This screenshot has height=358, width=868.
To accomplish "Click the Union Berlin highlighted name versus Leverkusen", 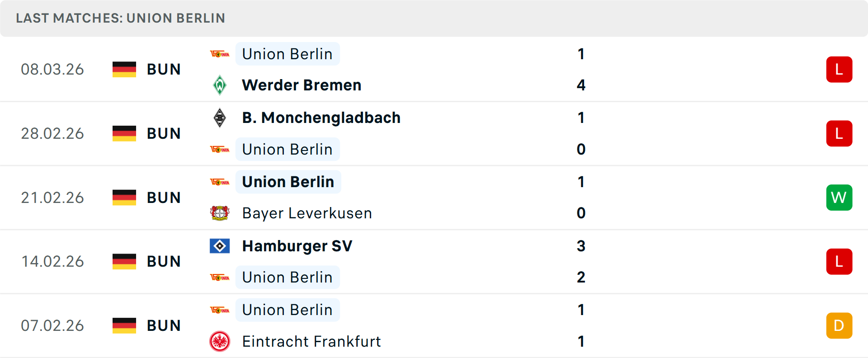I will [288, 182].
